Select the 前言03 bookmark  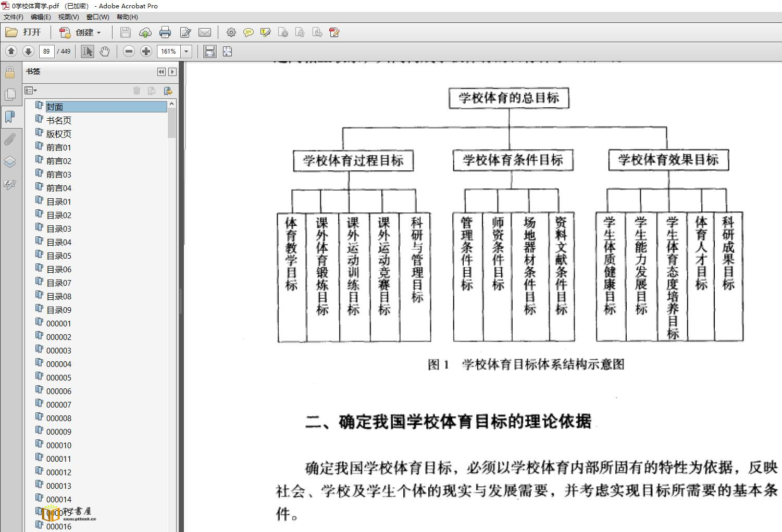(x=59, y=174)
